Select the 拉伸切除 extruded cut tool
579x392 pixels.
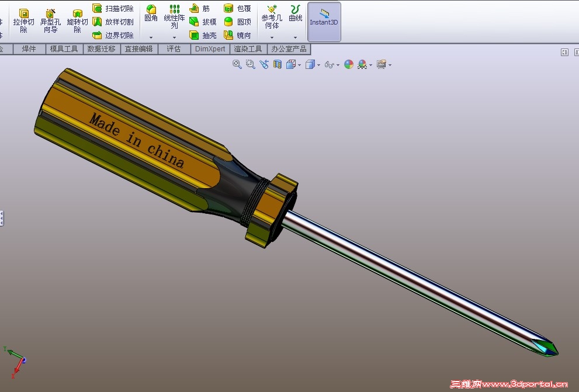[x=23, y=20]
